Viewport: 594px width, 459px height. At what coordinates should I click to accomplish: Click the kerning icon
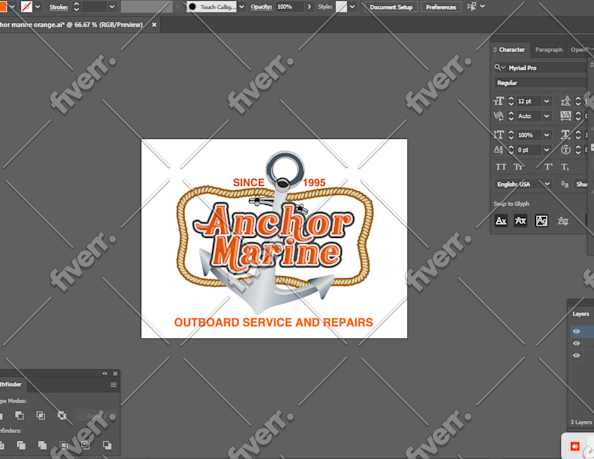coord(499,116)
